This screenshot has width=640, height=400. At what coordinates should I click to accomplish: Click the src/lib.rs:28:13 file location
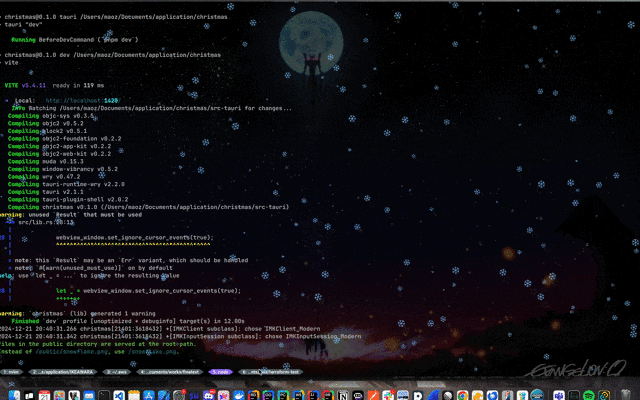click(46, 222)
